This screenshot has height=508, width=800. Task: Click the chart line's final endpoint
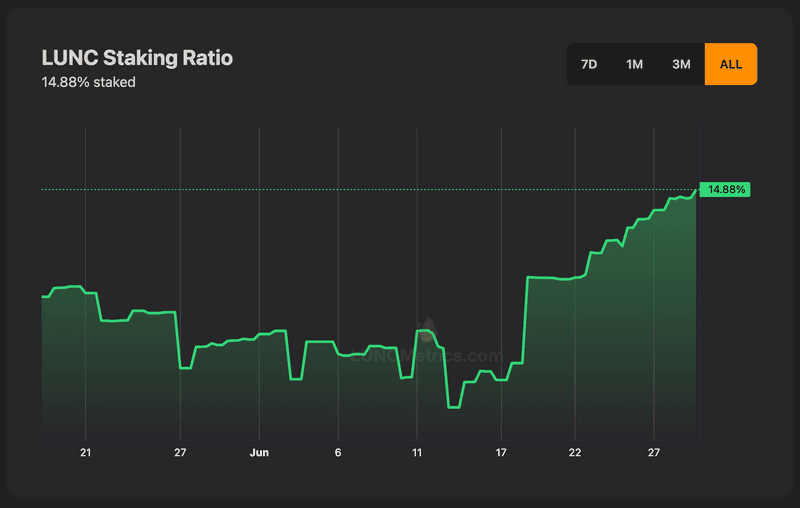point(696,190)
